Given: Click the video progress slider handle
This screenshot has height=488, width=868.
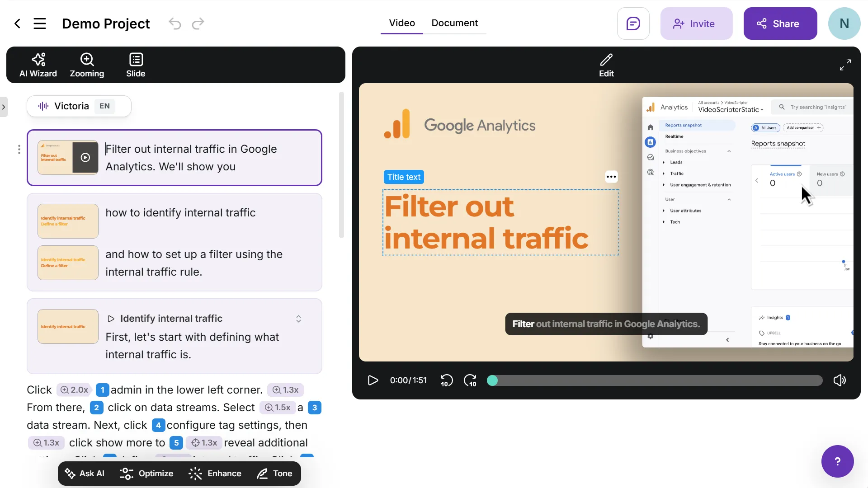Looking at the screenshot, I should click(492, 380).
